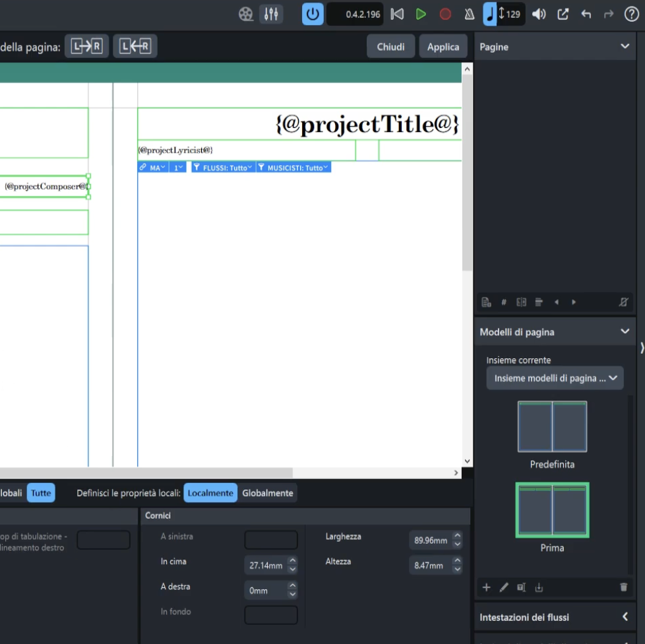Open the Insieme modelli di pagina dropdown
The image size is (645, 644).
point(555,378)
